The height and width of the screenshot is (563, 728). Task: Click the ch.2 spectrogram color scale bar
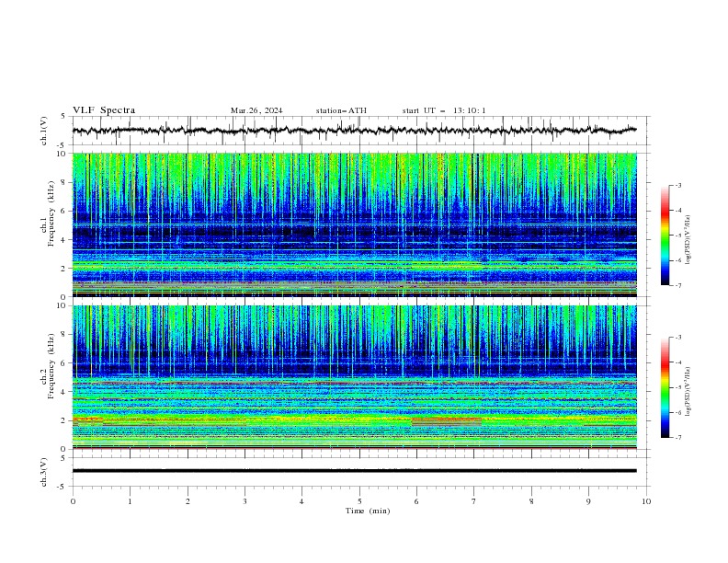coord(665,387)
